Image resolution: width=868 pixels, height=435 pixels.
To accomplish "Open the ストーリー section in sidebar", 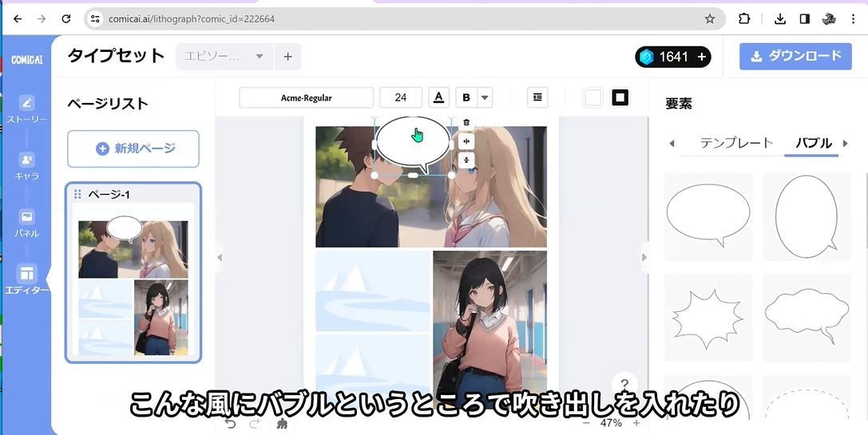I will pyautogui.click(x=26, y=109).
